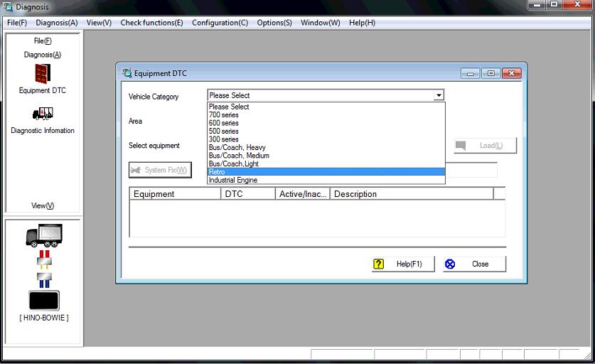Open the File(F) menu in the menu bar

(x=17, y=23)
